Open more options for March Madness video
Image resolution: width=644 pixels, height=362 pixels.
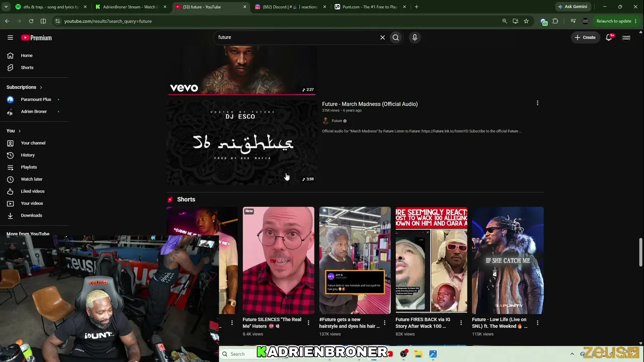pyautogui.click(x=537, y=103)
